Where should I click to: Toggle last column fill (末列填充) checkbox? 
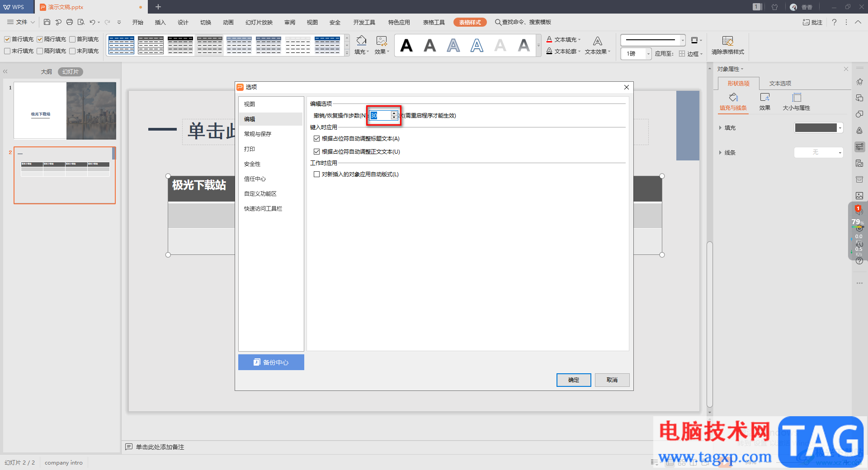(x=72, y=51)
